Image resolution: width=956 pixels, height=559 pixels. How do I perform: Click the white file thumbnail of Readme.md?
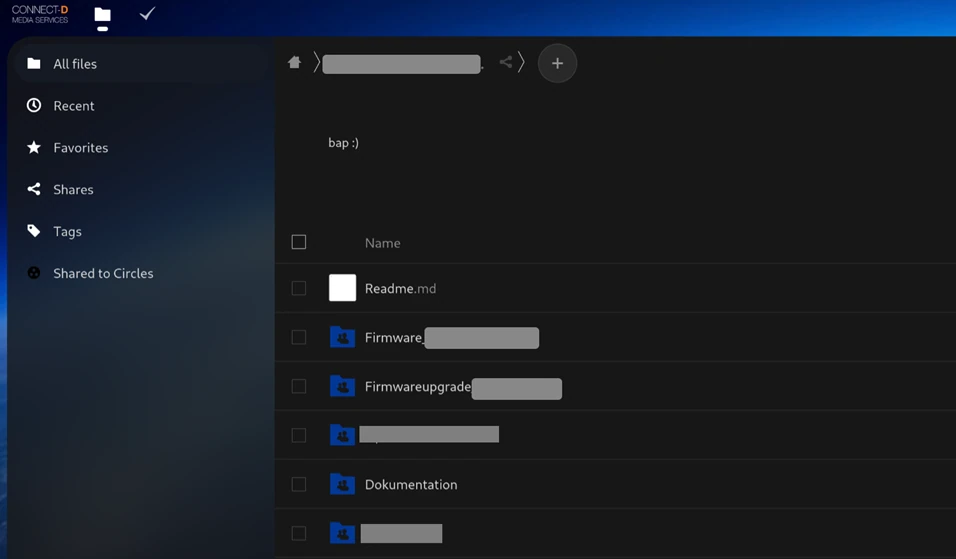click(x=343, y=288)
